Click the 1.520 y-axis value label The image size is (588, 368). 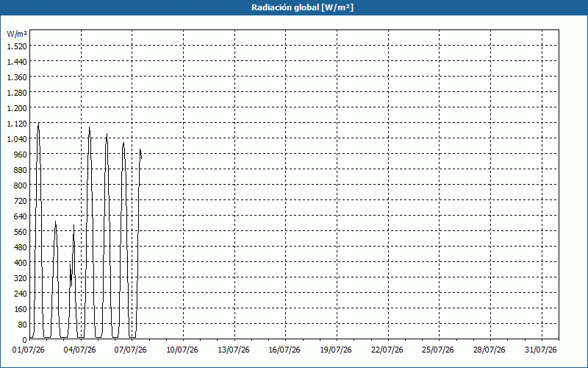pos(17,46)
